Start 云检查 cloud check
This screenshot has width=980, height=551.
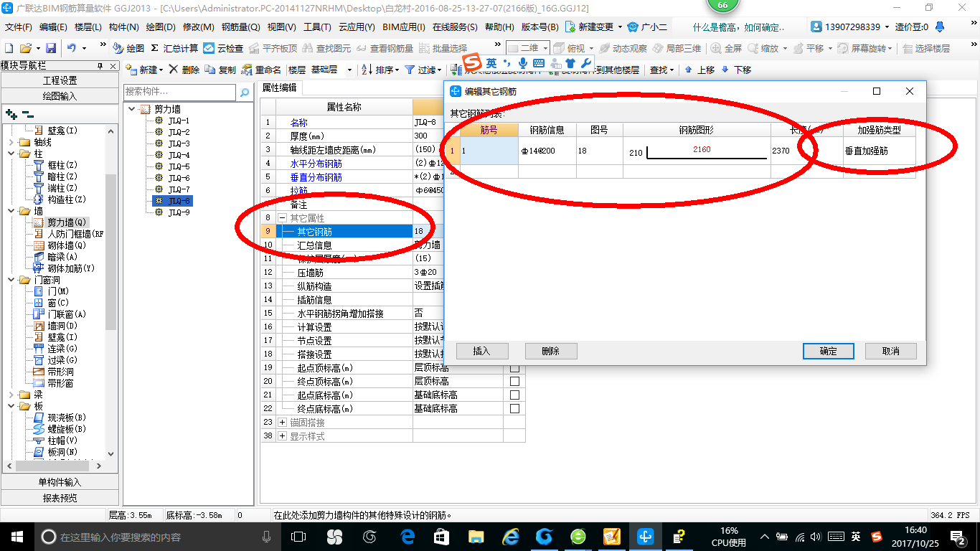[223, 48]
